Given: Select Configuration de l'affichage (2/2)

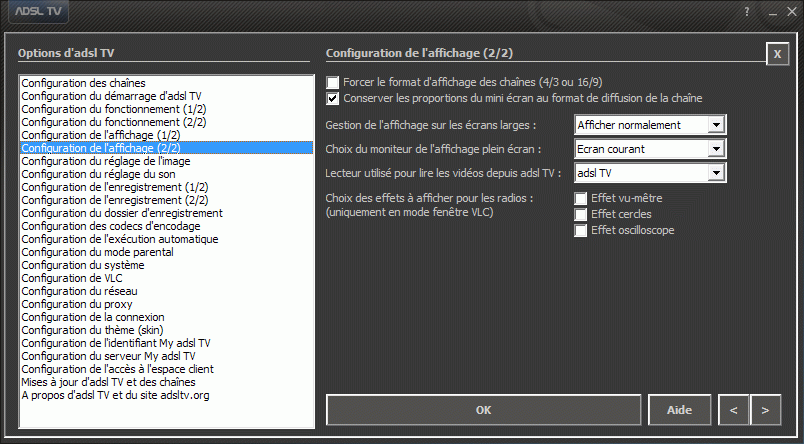Looking at the screenshot, I should click(x=167, y=148).
